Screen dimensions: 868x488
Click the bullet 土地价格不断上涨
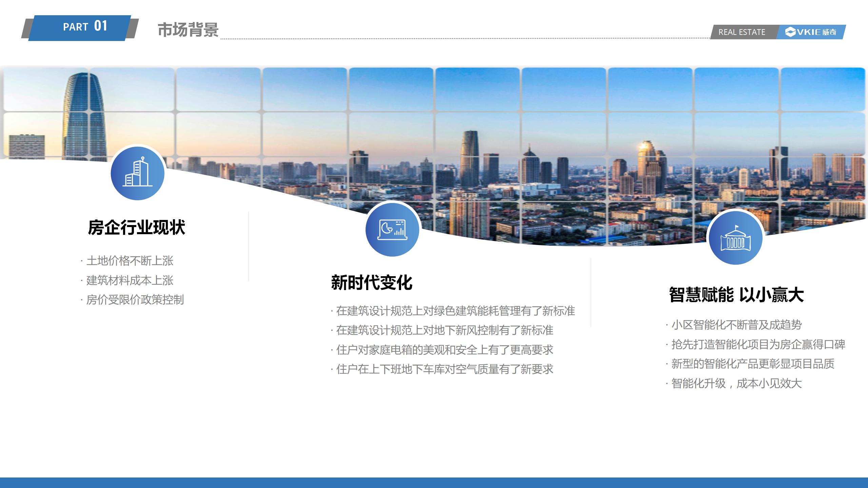click(x=130, y=261)
